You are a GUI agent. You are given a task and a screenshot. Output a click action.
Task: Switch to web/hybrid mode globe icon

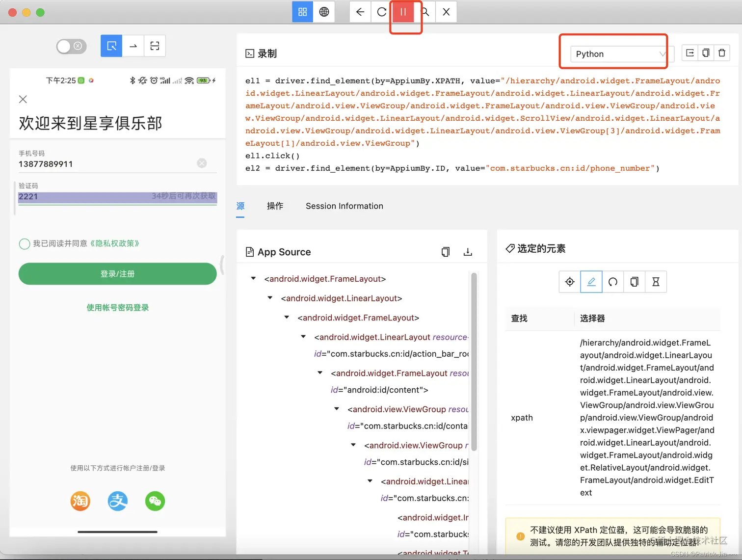click(324, 12)
